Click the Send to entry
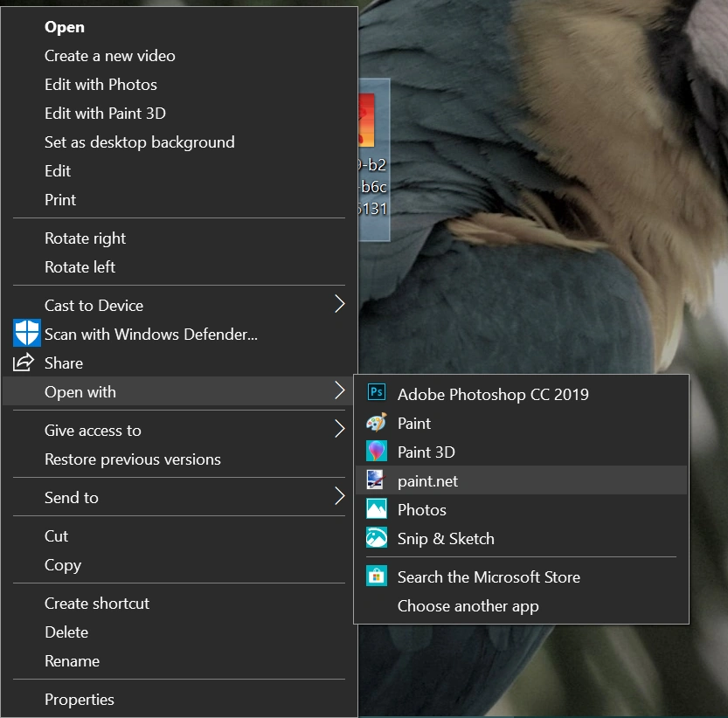 point(179,498)
